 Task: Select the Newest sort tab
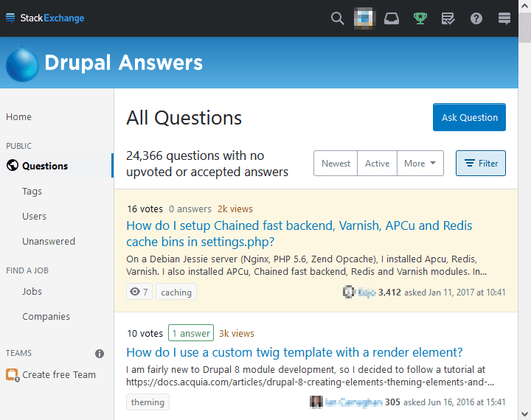tap(336, 164)
